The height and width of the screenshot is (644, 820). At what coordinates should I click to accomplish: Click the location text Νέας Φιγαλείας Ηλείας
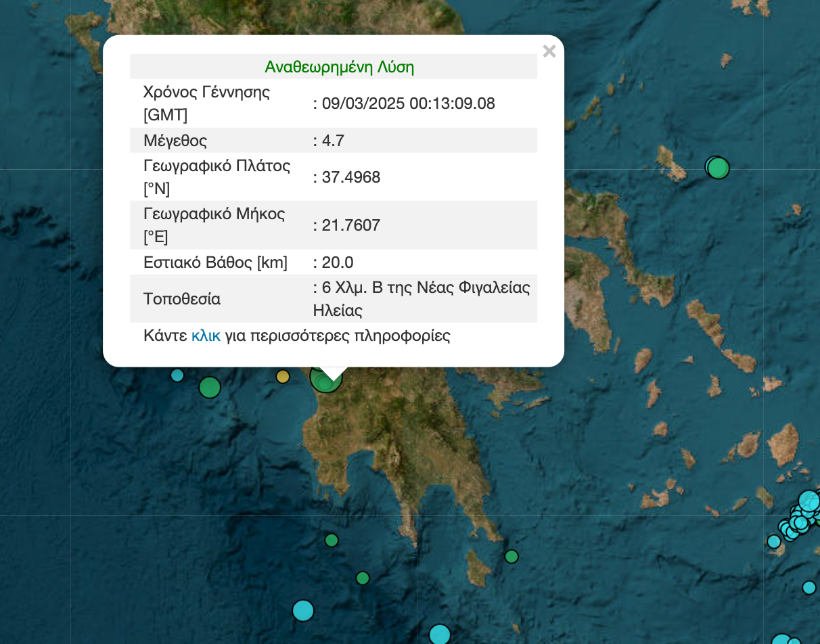click(x=422, y=299)
